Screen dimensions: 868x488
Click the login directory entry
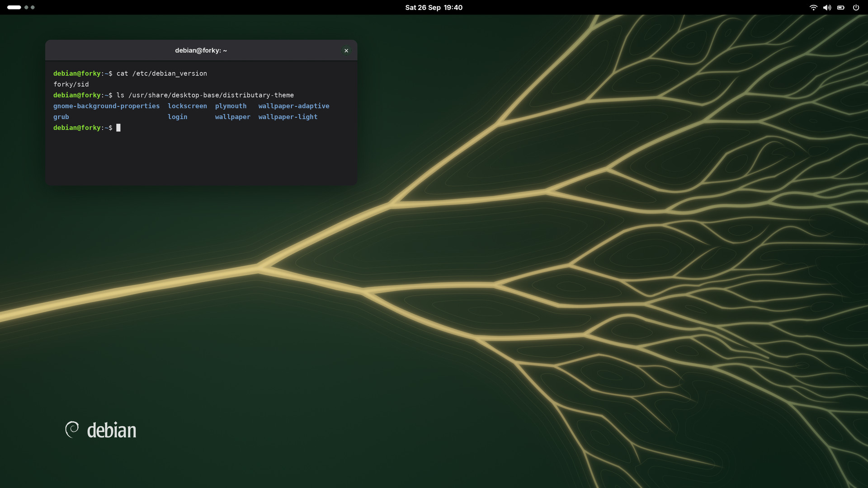[177, 117]
